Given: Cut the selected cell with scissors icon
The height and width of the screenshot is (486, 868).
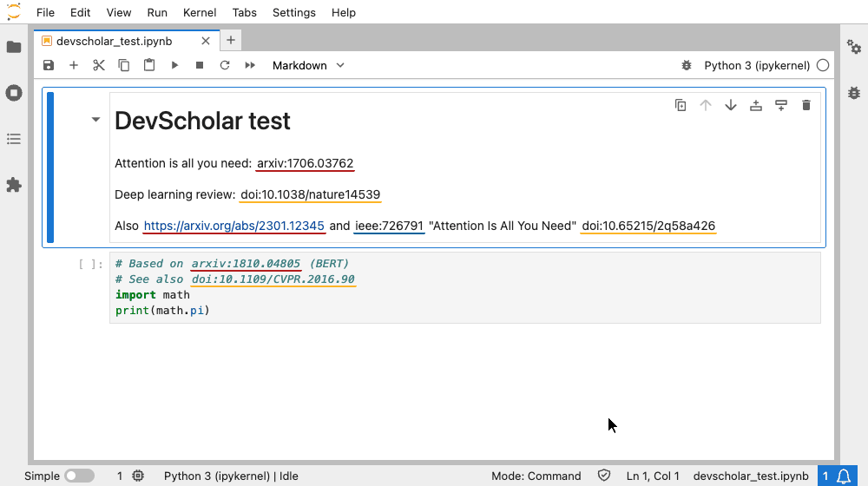Looking at the screenshot, I should 99,65.
